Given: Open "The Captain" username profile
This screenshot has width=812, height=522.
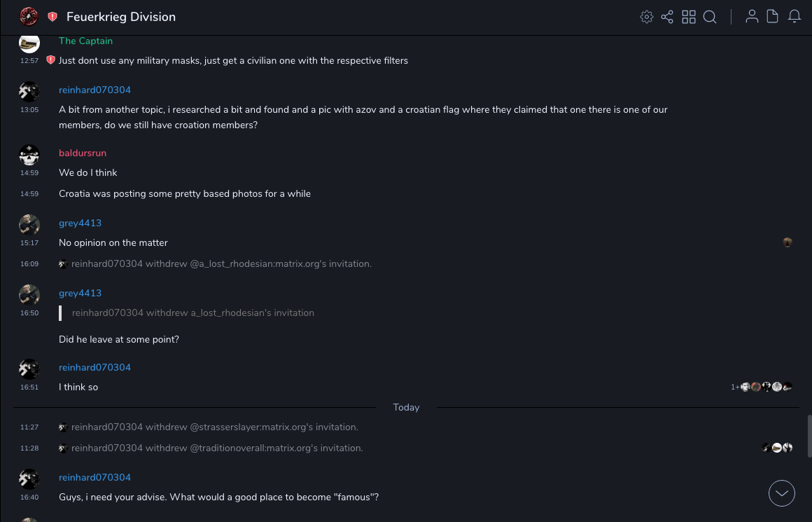Looking at the screenshot, I should click(x=85, y=41).
